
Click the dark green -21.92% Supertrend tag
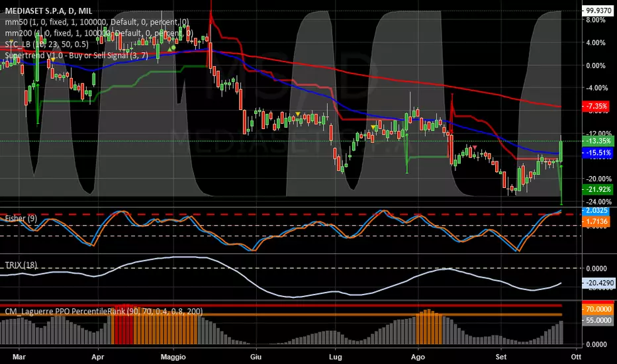coord(598,189)
